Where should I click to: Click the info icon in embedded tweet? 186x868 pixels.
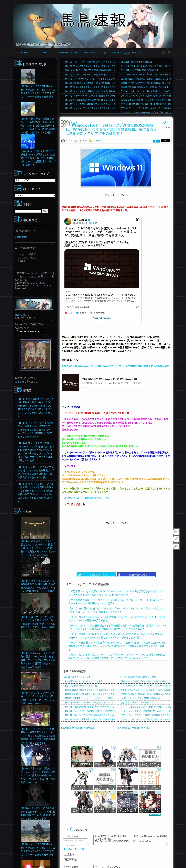pos(137,307)
